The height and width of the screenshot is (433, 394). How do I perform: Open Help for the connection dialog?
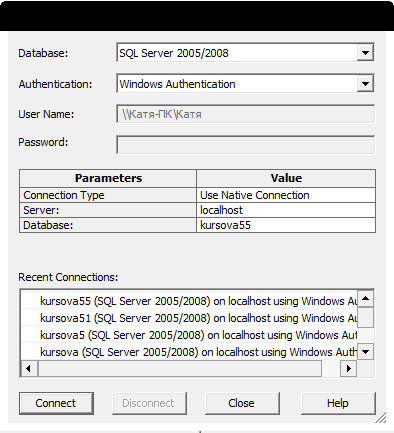(x=338, y=403)
